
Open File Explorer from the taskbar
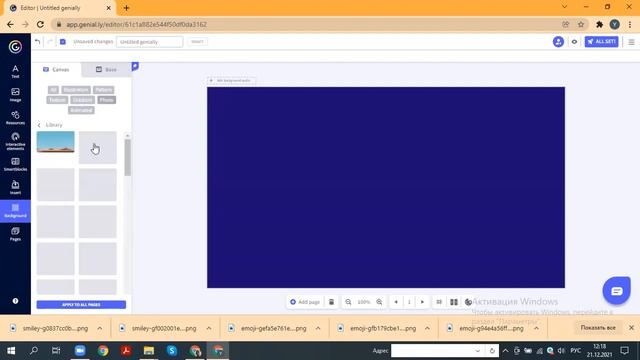(149, 351)
